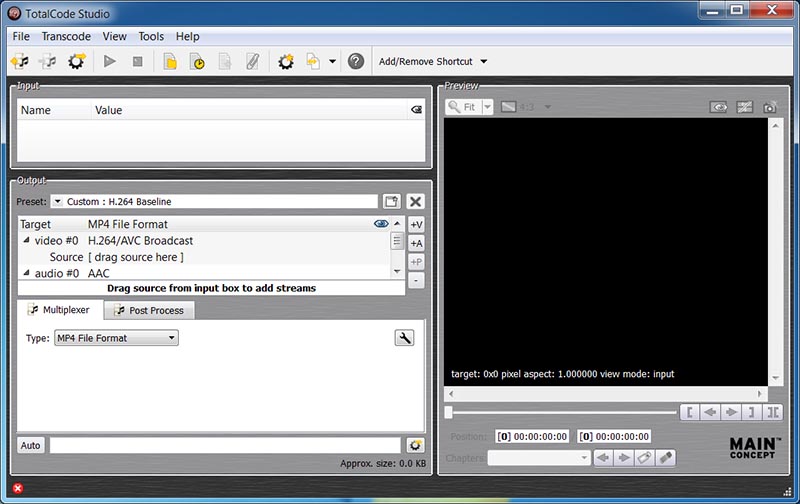Select the Target MP4 File Format row

(x=204, y=224)
